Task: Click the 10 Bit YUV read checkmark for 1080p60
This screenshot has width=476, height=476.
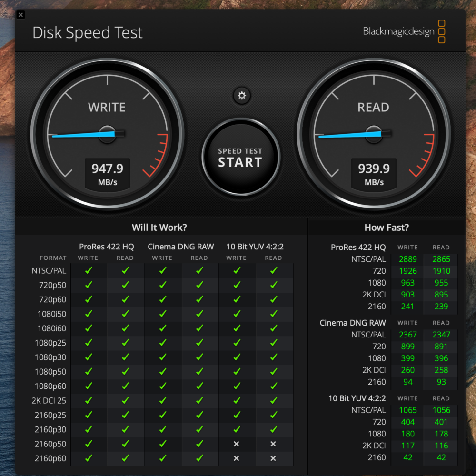Action: click(274, 386)
